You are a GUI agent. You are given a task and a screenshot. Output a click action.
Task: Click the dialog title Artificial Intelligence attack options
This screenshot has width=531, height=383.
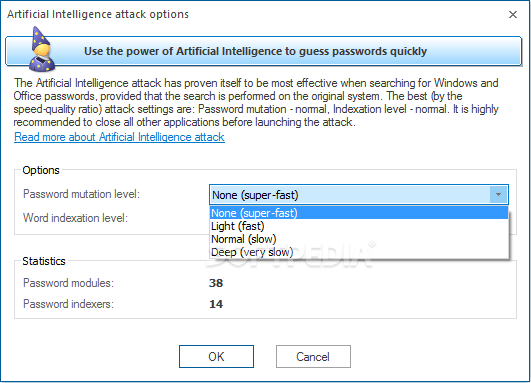coord(98,14)
